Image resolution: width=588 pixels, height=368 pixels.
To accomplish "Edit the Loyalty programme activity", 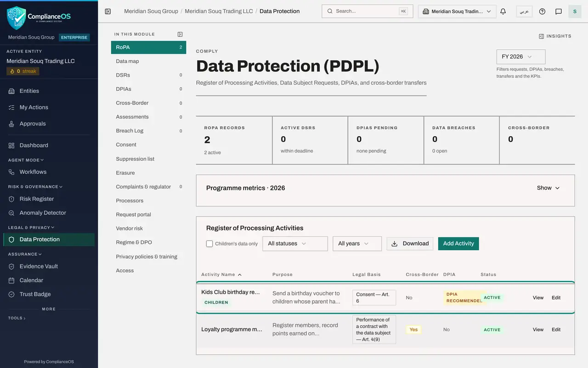I will (556, 330).
